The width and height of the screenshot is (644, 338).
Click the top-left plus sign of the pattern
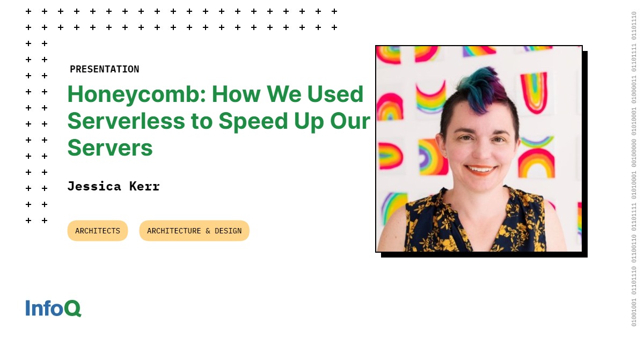coord(28,11)
